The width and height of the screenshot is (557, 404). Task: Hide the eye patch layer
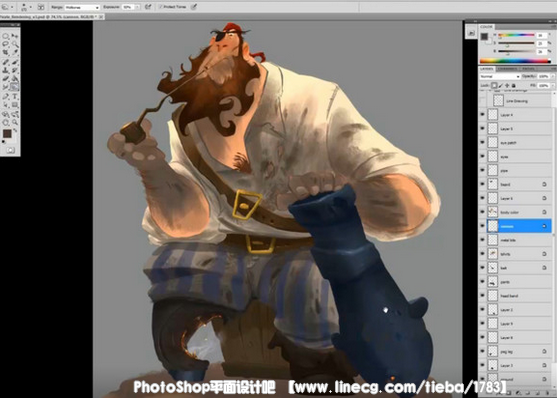click(x=482, y=142)
